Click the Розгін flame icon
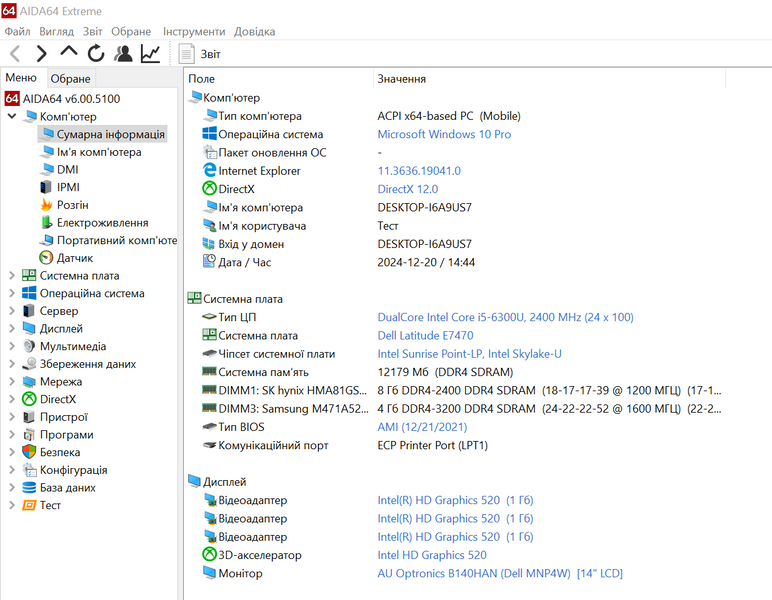This screenshot has width=772, height=600. [x=46, y=205]
